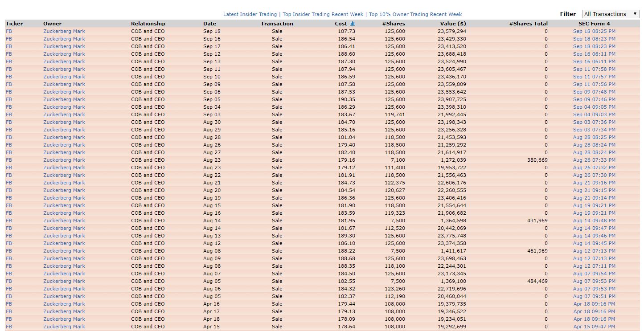The image size is (644, 331).
Task: Click the Date column header
Action: pyautogui.click(x=209, y=24)
